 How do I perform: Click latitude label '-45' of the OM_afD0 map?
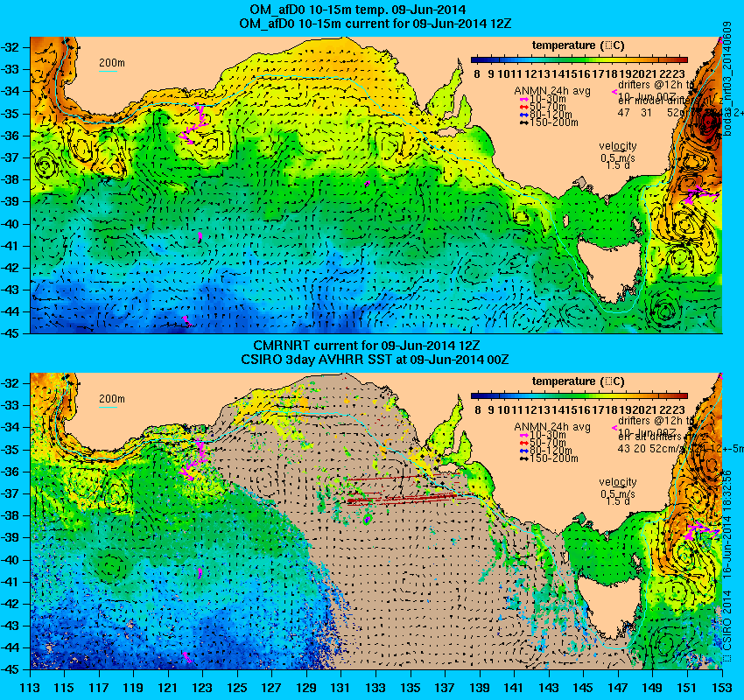tap(11, 333)
